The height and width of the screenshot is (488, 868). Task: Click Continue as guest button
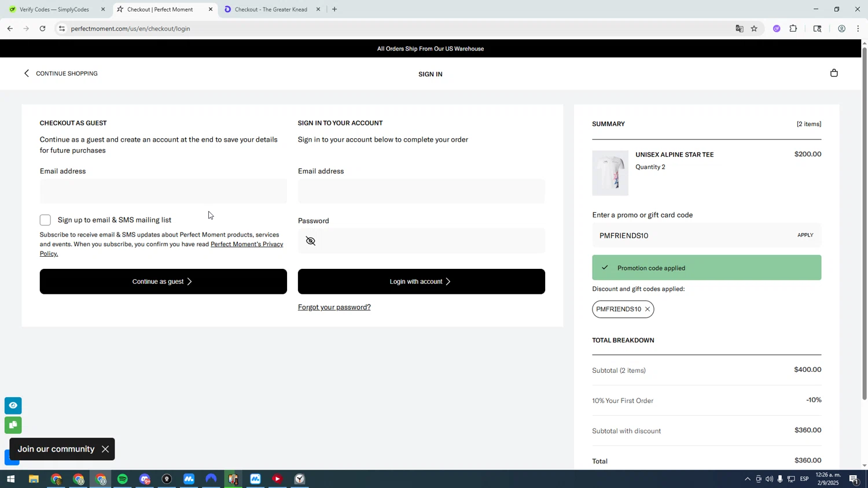tap(163, 282)
